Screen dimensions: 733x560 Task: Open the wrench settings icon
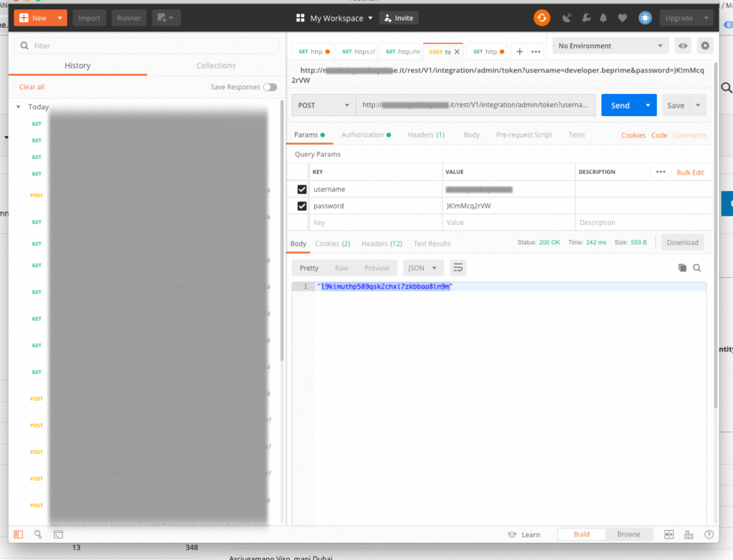[x=586, y=18]
